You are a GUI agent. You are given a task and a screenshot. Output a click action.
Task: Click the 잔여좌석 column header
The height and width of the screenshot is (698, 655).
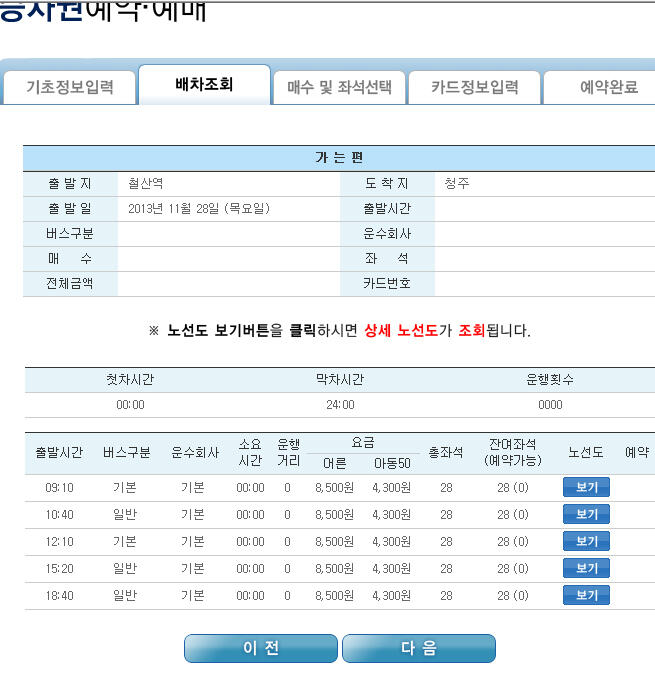click(513, 452)
